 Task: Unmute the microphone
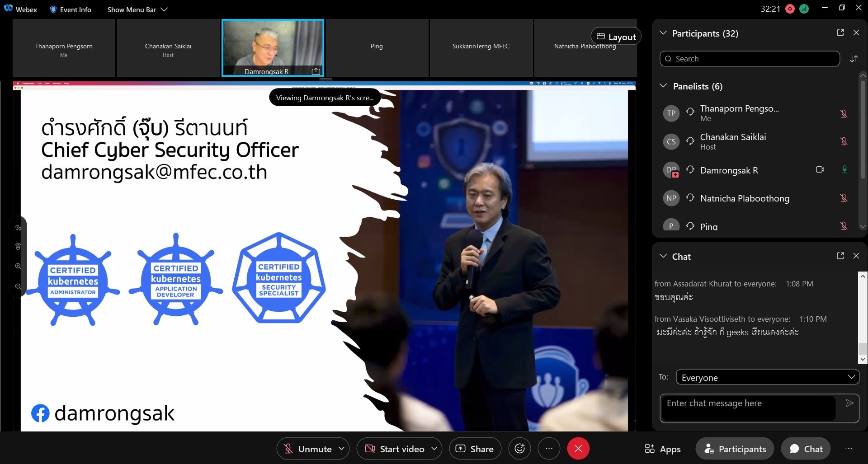(x=307, y=449)
